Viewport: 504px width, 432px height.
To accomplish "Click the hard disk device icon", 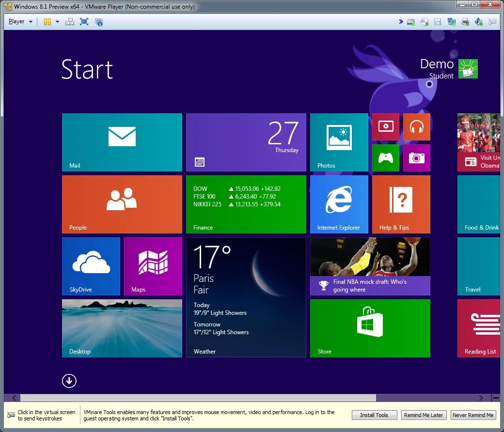I will tap(411, 22).
